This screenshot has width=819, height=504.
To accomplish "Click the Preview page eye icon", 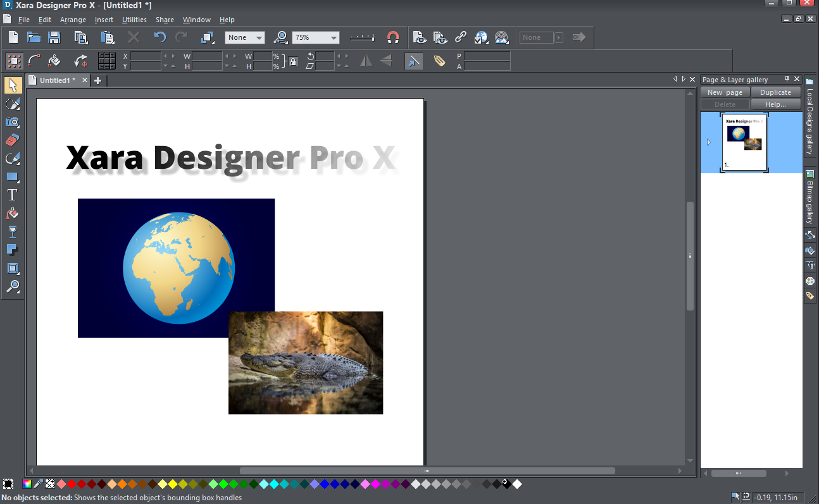I will point(420,37).
